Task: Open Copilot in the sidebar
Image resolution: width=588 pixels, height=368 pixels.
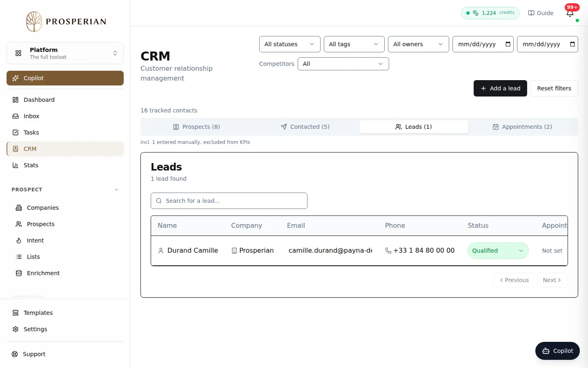Action: pyautogui.click(x=65, y=78)
